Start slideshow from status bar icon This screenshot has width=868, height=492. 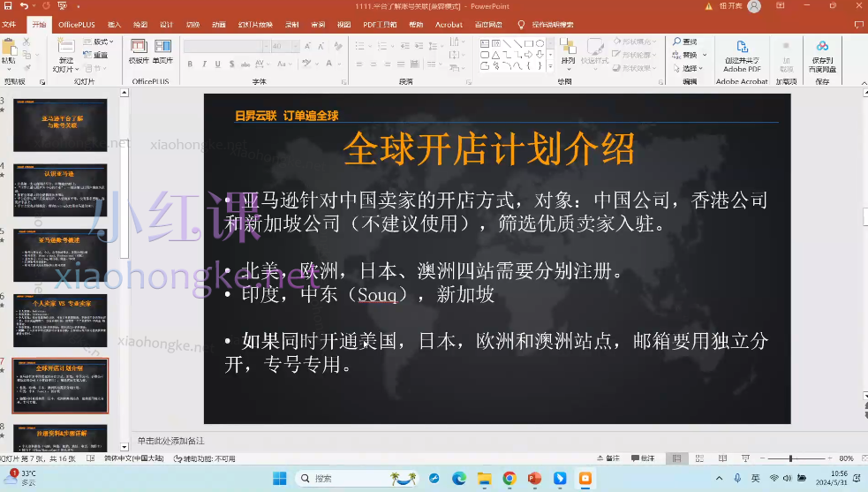tap(745, 458)
